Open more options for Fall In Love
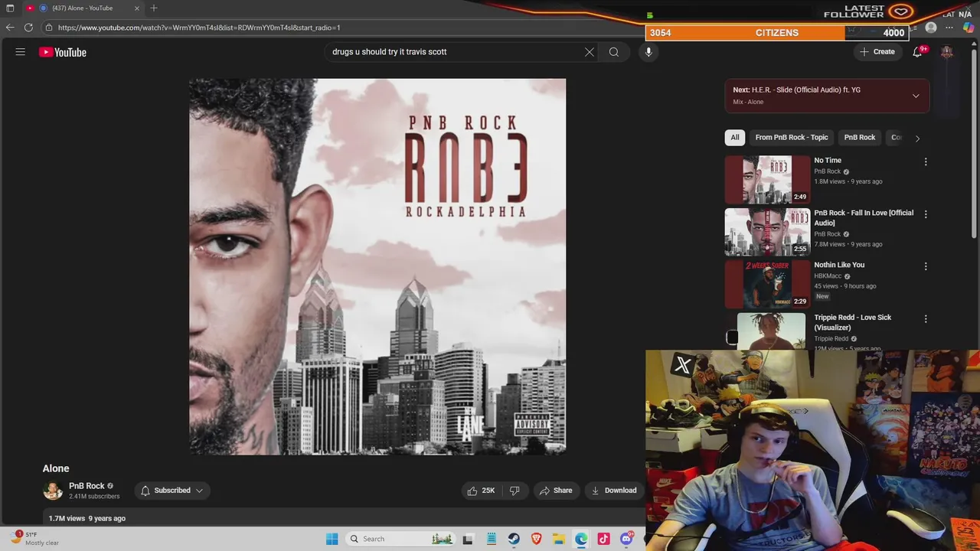Viewport: 980px width, 551px height. tap(926, 214)
